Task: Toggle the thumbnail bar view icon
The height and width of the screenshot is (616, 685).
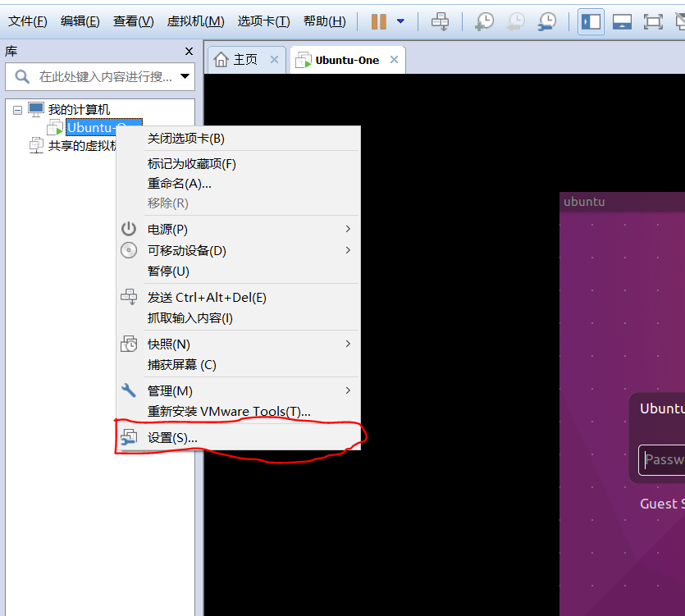Action: (622, 21)
